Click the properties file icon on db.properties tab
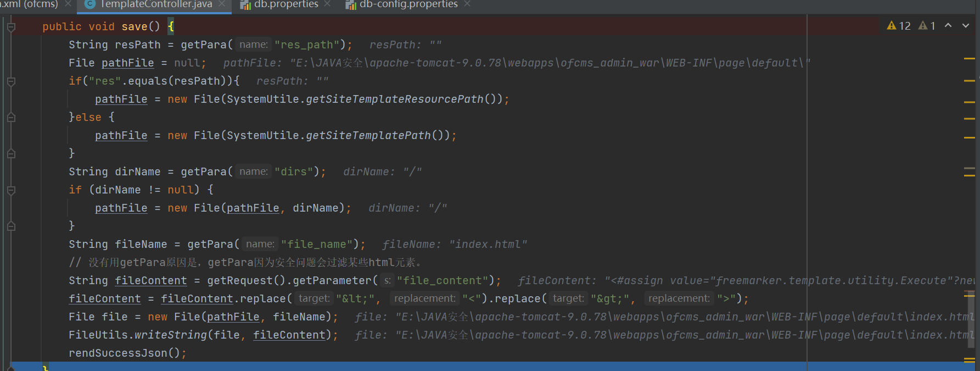This screenshot has width=980, height=371. pyautogui.click(x=245, y=5)
